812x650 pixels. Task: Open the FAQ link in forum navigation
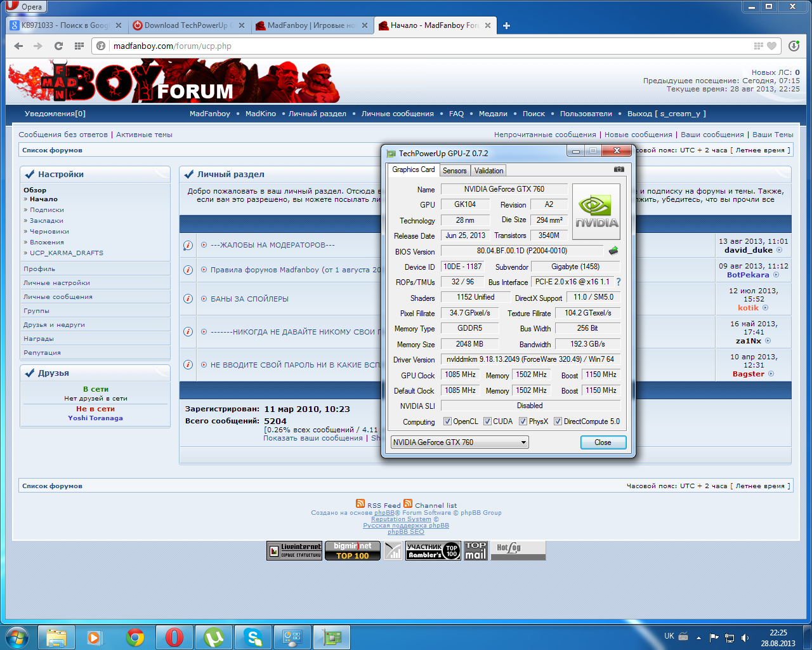(456, 114)
